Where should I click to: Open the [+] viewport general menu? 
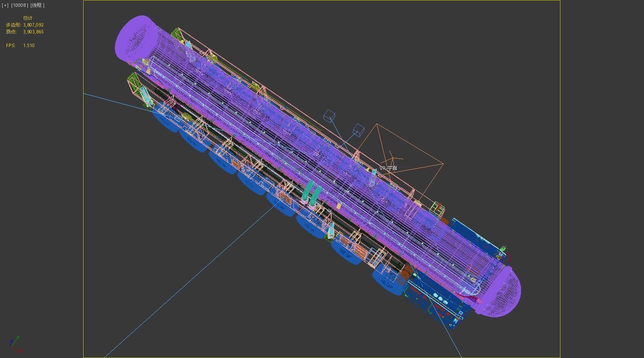pyautogui.click(x=5, y=5)
